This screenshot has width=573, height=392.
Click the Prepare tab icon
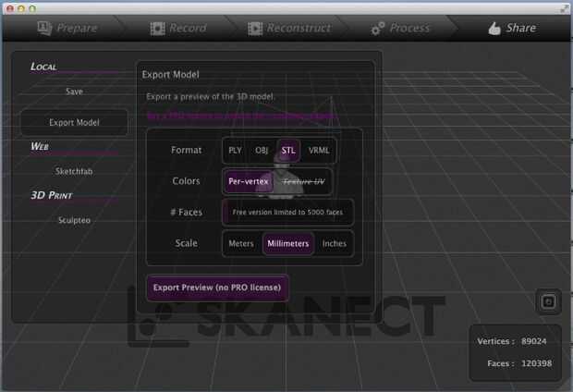pyautogui.click(x=44, y=28)
